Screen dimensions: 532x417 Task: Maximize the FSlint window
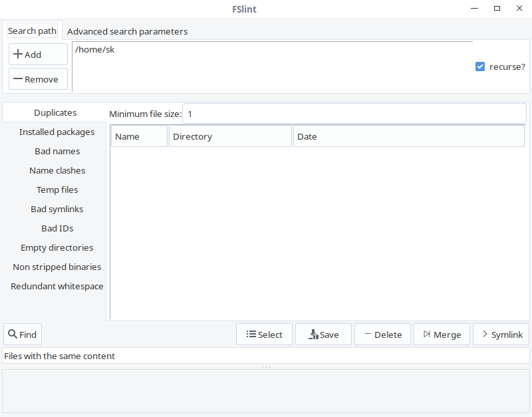pos(497,9)
